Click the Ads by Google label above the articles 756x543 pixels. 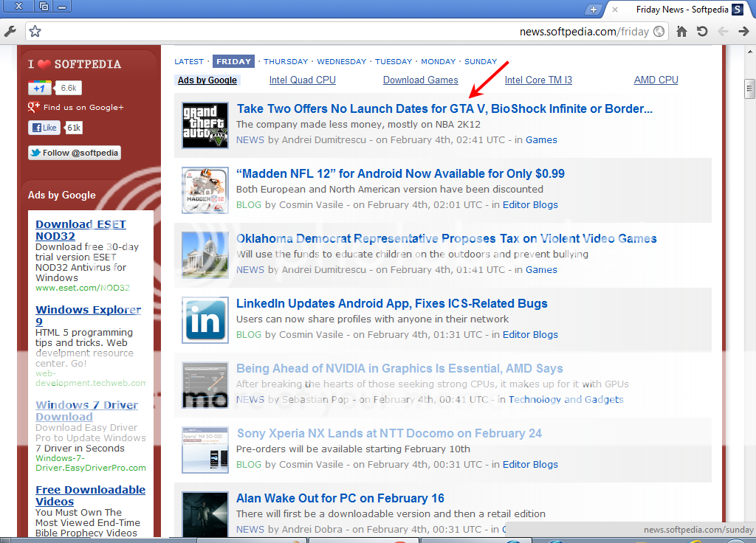click(x=207, y=80)
